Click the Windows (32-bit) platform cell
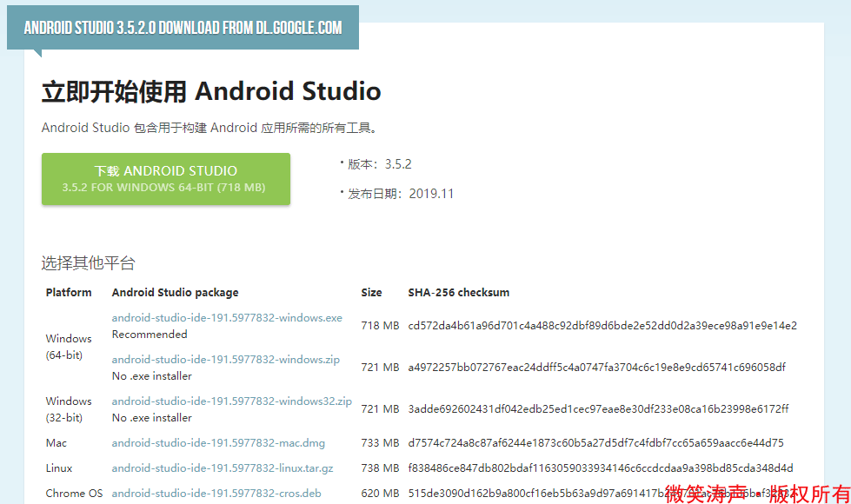The image size is (851, 504). [x=69, y=409]
